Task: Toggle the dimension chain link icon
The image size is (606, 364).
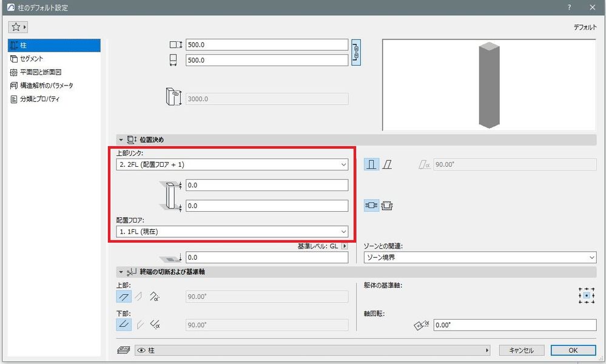Action: [356, 53]
